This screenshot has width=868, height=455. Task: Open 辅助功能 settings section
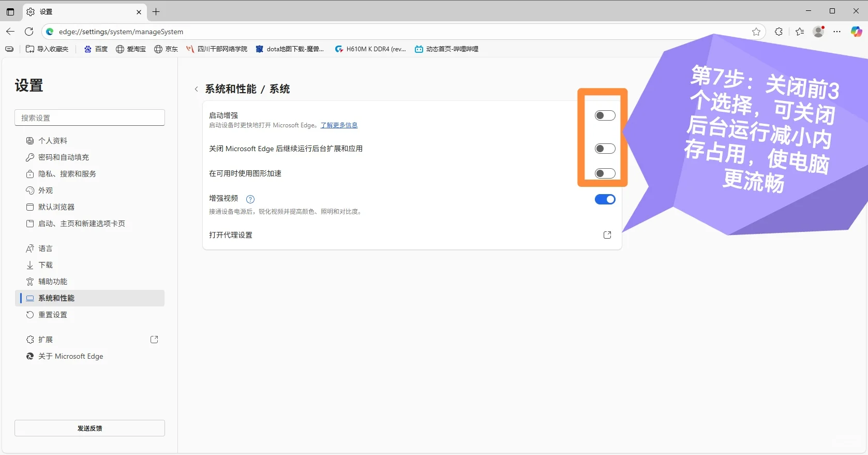(89, 282)
